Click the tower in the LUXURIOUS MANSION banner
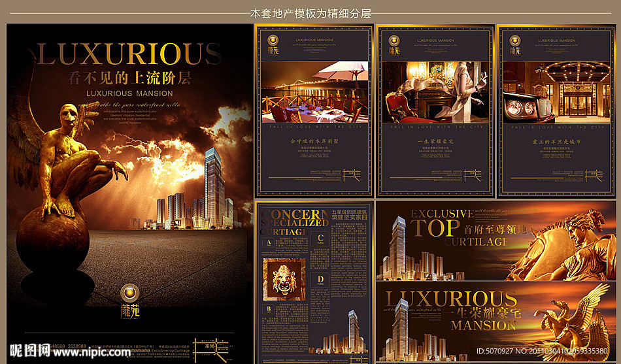This screenshot has height=364, width=621. click(x=401, y=329)
